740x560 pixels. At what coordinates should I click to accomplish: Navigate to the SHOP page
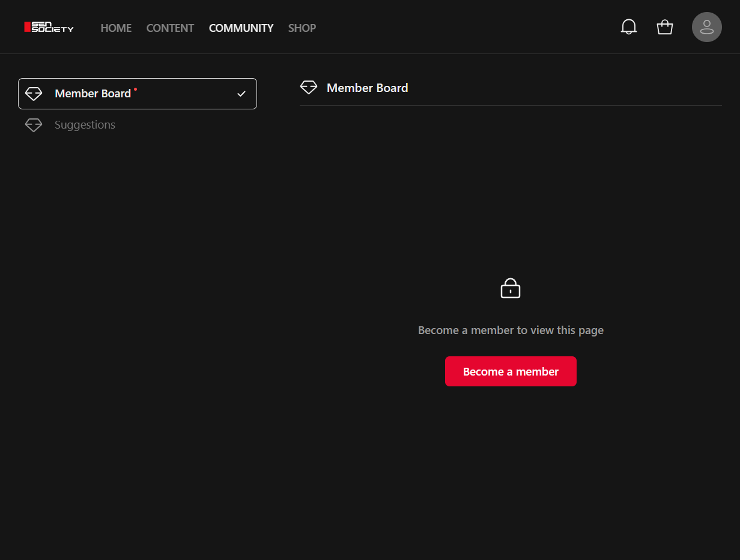tap(302, 28)
